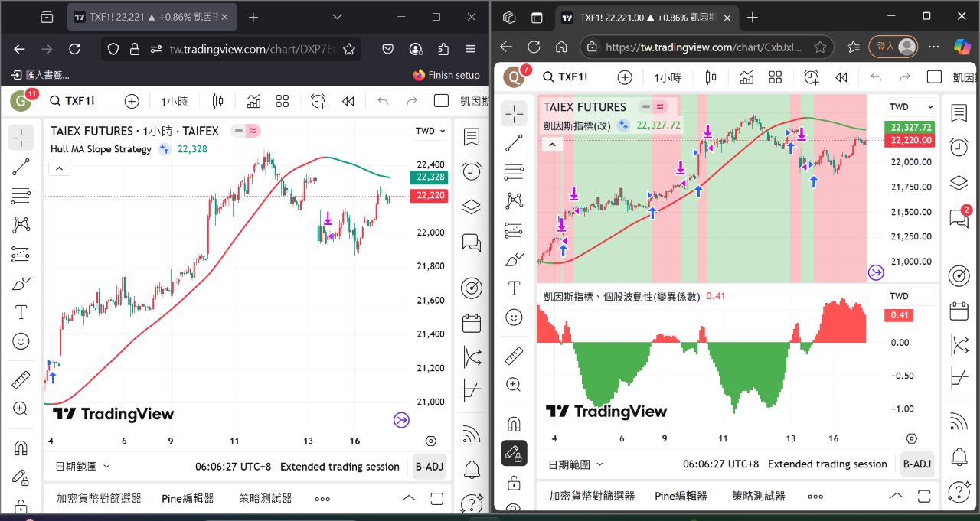
Task: Start bar replay in left window
Action: (348, 101)
